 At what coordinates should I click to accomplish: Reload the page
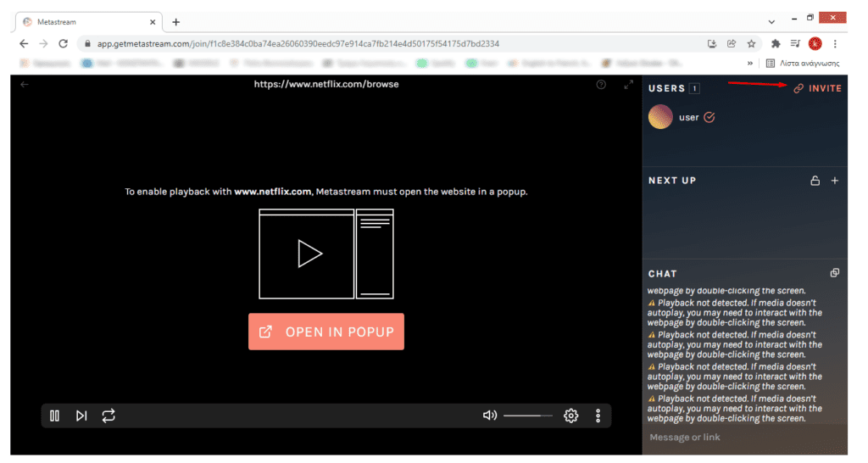click(63, 43)
